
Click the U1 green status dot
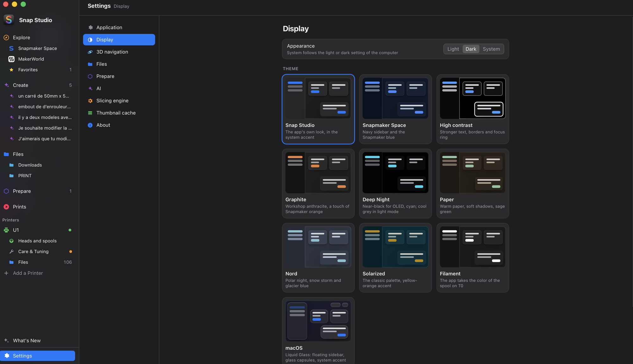point(70,230)
